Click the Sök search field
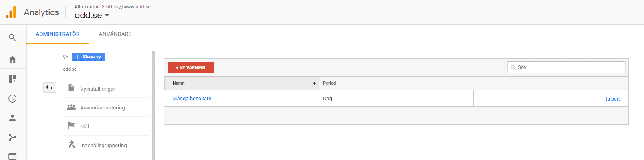Image resolution: width=644 pixels, height=160 pixels. 566,67
